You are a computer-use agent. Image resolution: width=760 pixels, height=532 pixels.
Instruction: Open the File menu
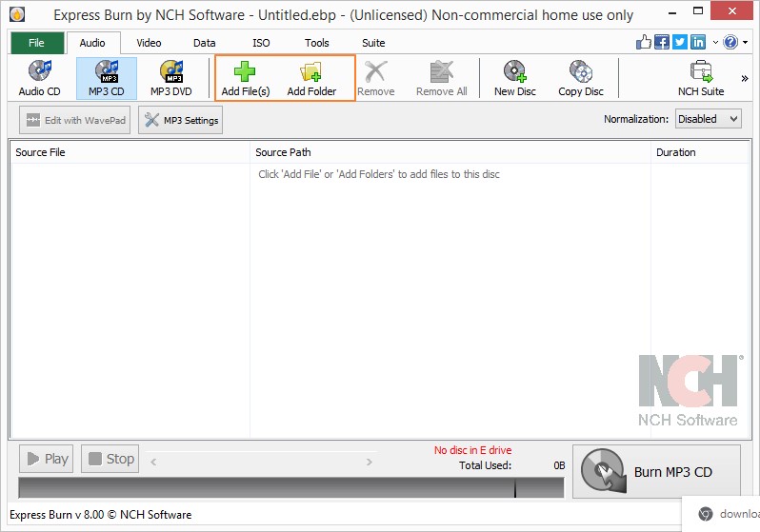(37, 43)
